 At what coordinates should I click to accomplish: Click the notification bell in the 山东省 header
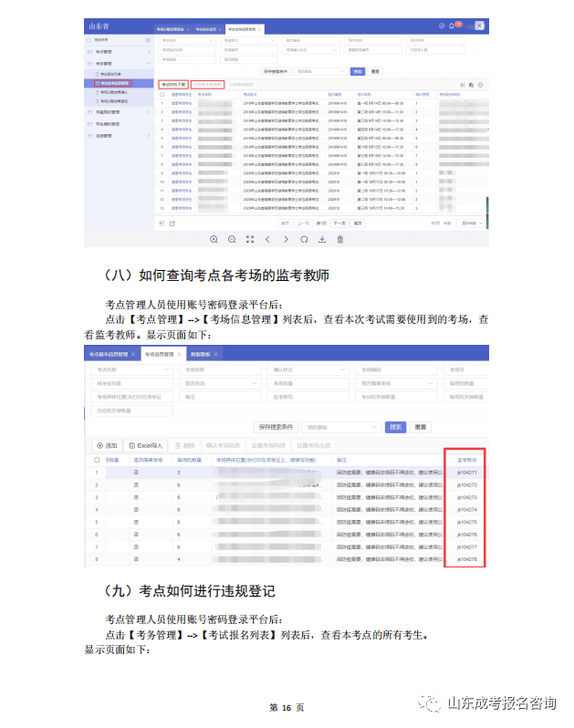tap(452, 26)
